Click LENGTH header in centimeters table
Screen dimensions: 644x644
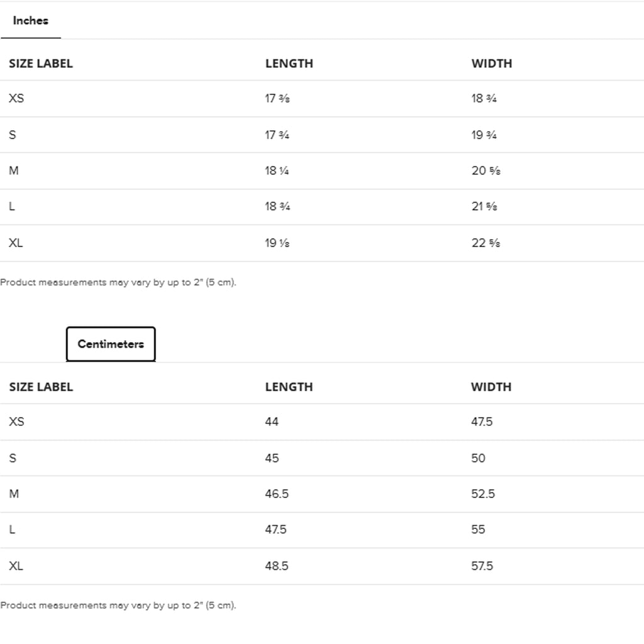(289, 387)
